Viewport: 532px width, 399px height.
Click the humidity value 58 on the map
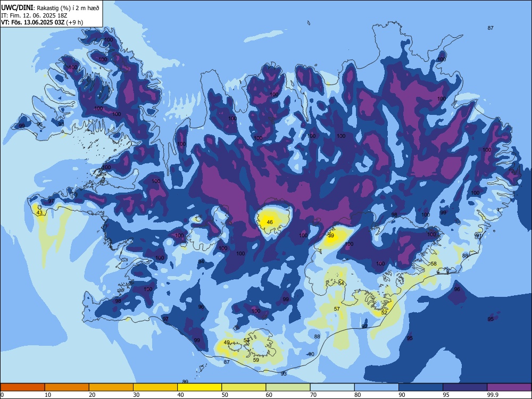click(434, 264)
